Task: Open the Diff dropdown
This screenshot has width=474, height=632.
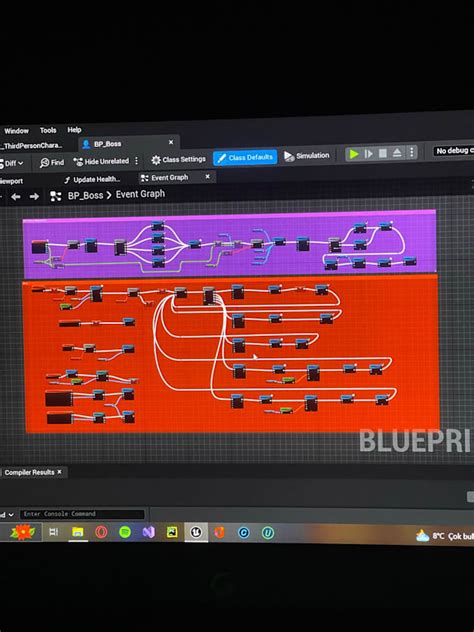Action: 12,163
